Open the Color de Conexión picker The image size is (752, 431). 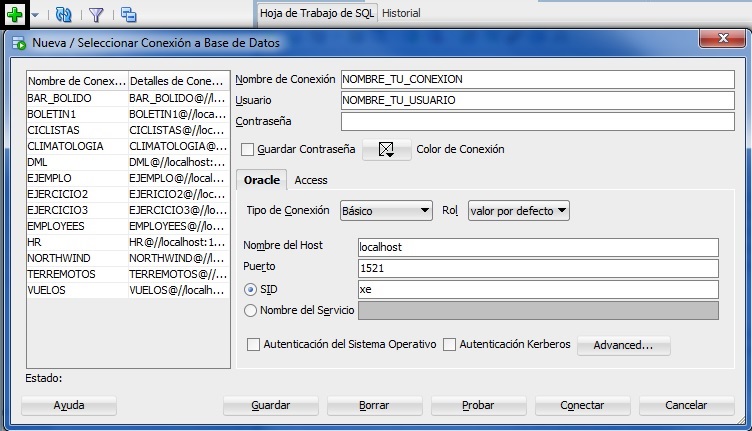[387, 150]
